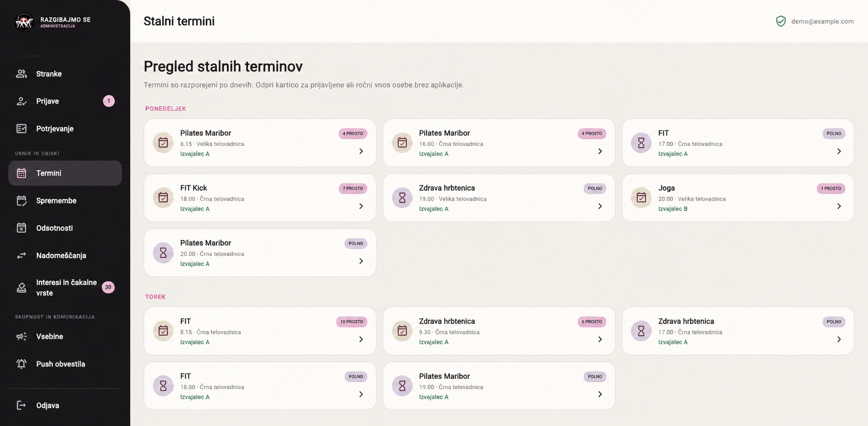The width and height of the screenshot is (868, 426).
Task: Click the Interesi in čakalne vrste icon
Action: pos(21,287)
